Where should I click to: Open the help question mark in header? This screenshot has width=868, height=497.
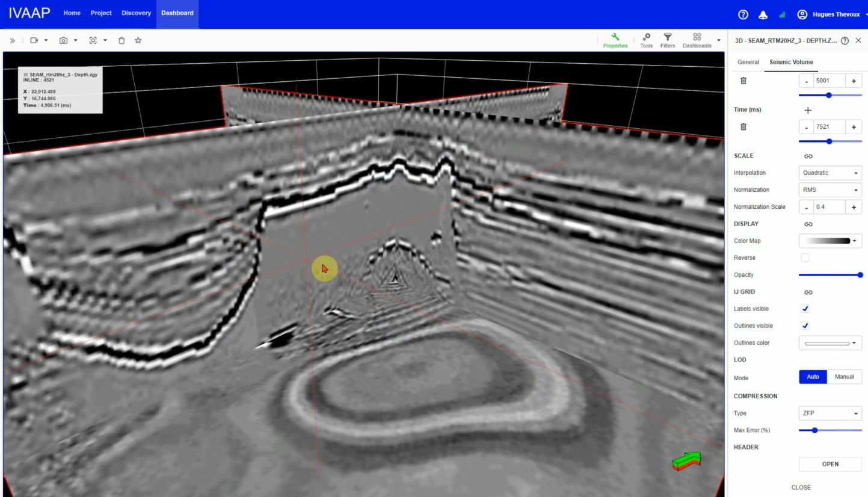[743, 14]
